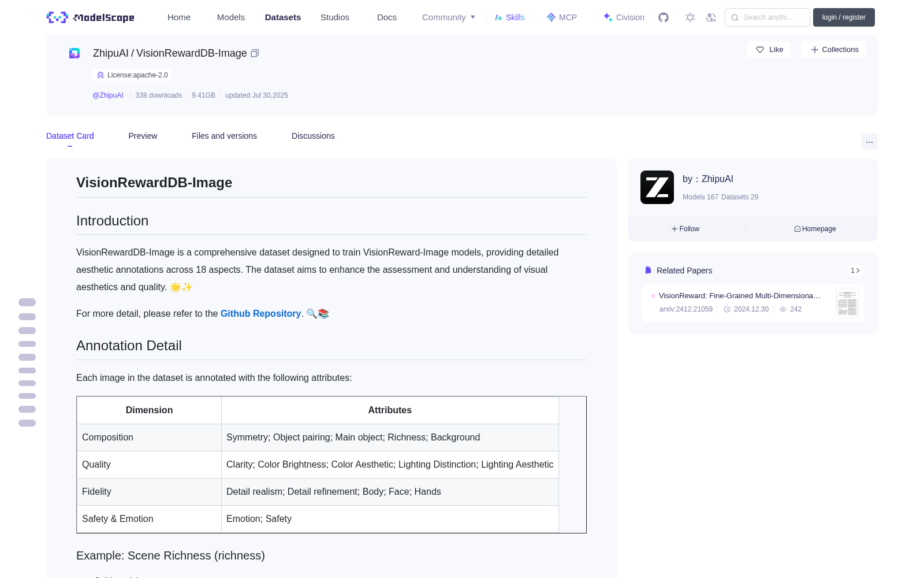Click the @ZhipuAI author link
Screen dimensions: 924x578
(108, 95)
